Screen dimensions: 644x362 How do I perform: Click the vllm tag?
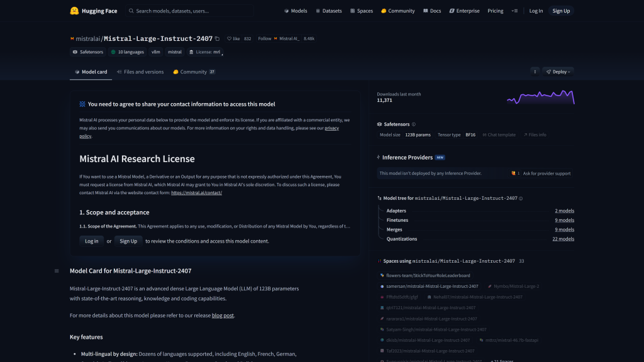[156, 52]
